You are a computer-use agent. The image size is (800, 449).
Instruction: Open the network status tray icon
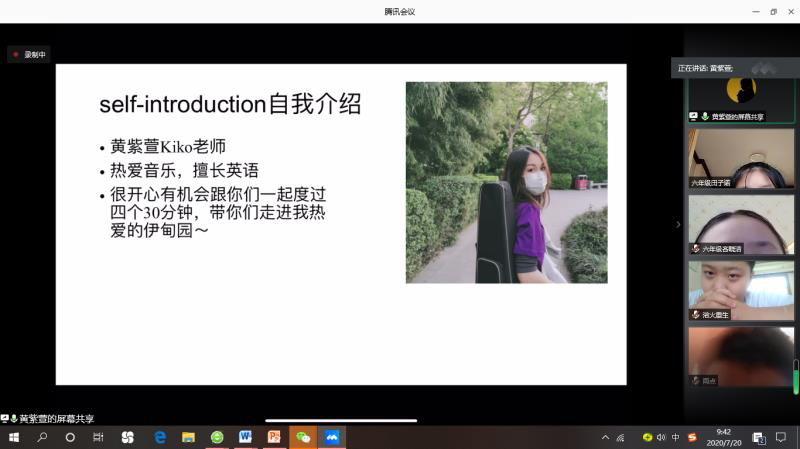tap(620, 437)
